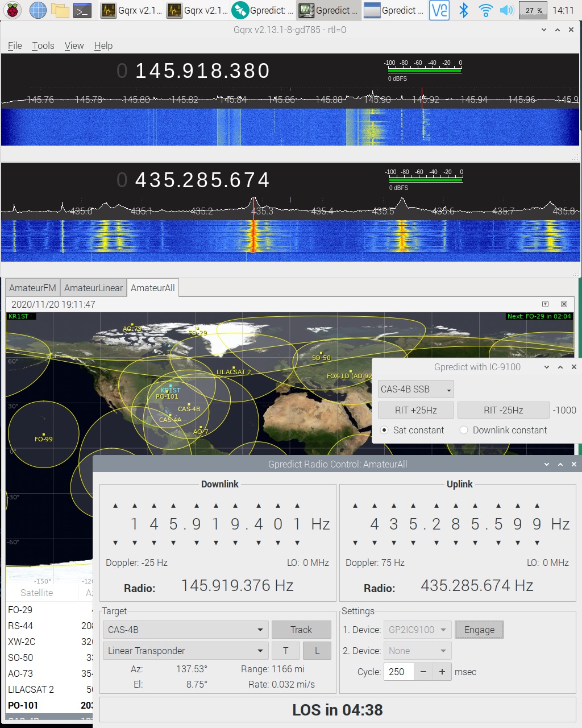Switch to the first Gqrx taskbar window
This screenshot has width=582, height=728.
click(132, 10)
